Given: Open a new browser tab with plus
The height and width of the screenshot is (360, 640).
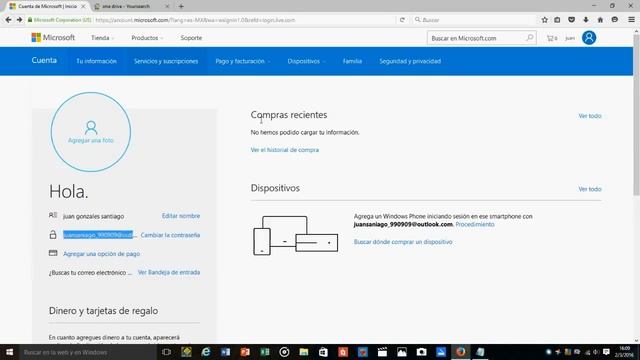Looking at the screenshot, I should point(181,6).
